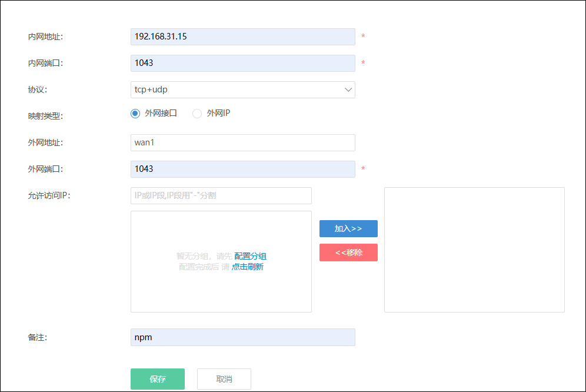Click the 点击刷新 link

(x=247, y=267)
